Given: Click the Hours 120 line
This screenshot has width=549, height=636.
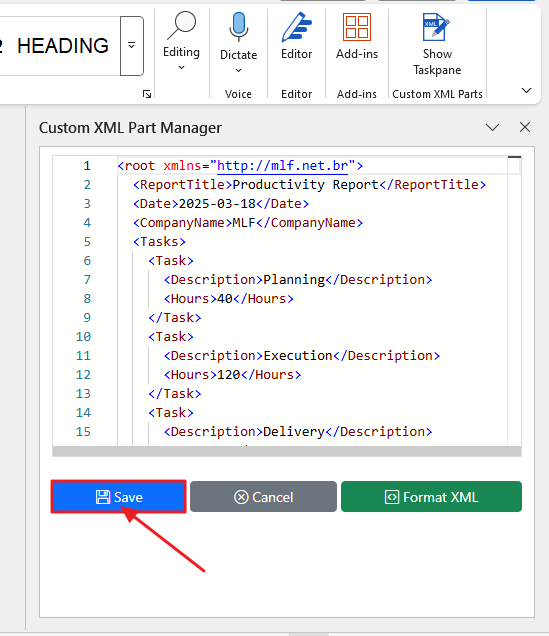Looking at the screenshot, I should click(232, 375).
